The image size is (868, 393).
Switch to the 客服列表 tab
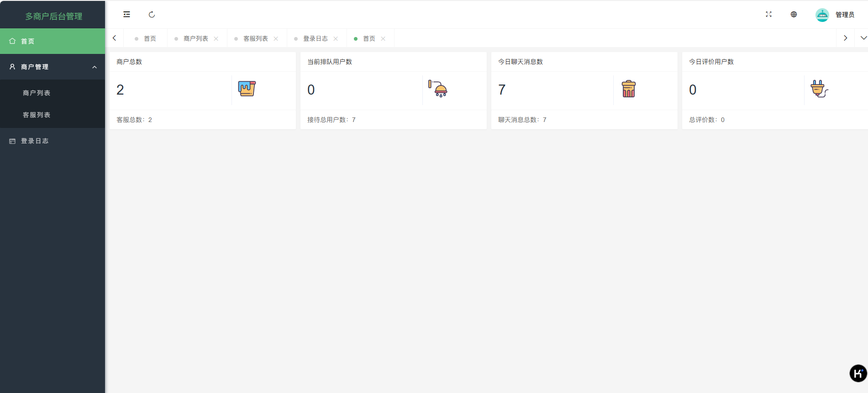(255, 39)
